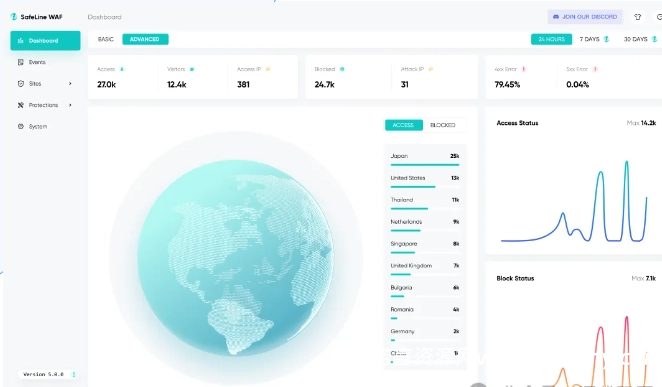Viewport: 662px width, 387px height.
Task: Click the Dashboard bar-chart icon
Action: pos(21,41)
